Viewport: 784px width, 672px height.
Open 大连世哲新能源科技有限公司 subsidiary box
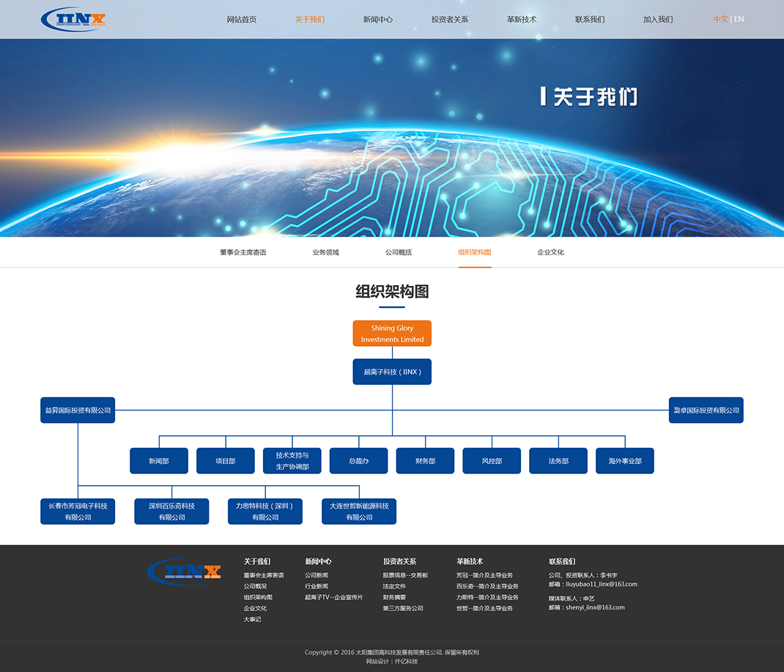359,512
